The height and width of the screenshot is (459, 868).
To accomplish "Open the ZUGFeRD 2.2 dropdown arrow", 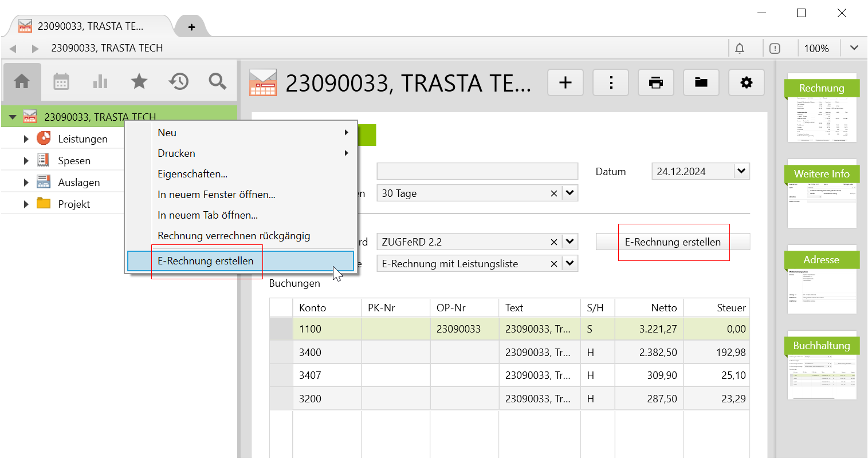I will click(569, 242).
